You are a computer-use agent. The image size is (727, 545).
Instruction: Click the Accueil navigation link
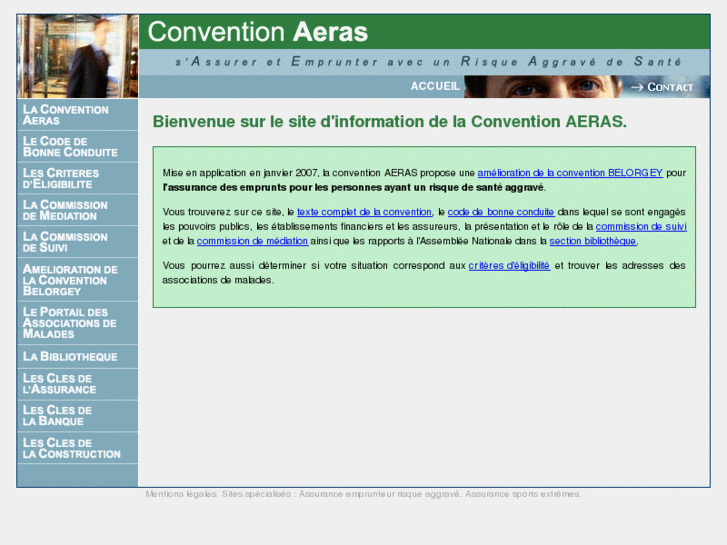(x=435, y=86)
